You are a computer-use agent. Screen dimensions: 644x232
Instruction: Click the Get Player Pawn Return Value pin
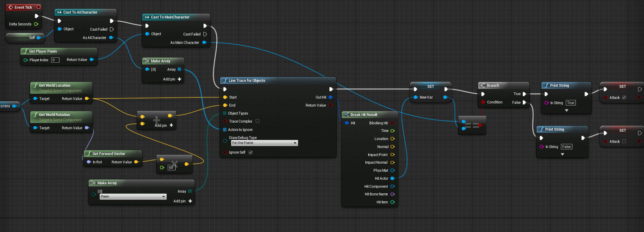coord(92,60)
